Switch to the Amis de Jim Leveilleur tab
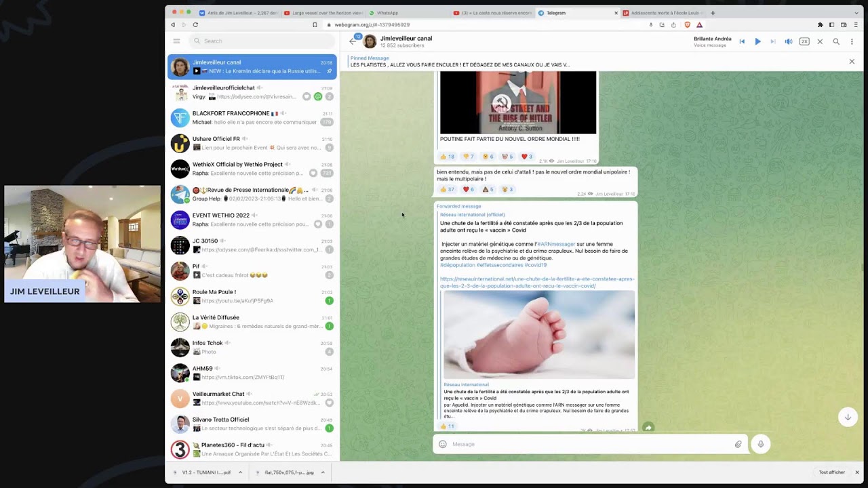 (x=239, y=12)
